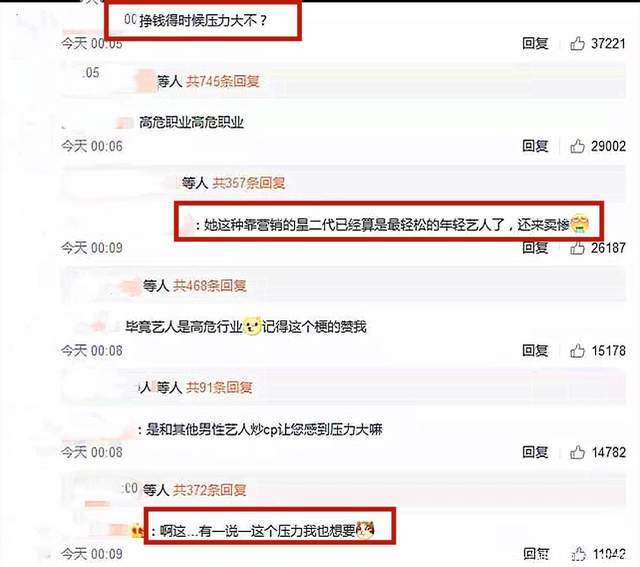
Task: Reply to the 高危职业高危职业 comment
Action: tap(535, 146)
